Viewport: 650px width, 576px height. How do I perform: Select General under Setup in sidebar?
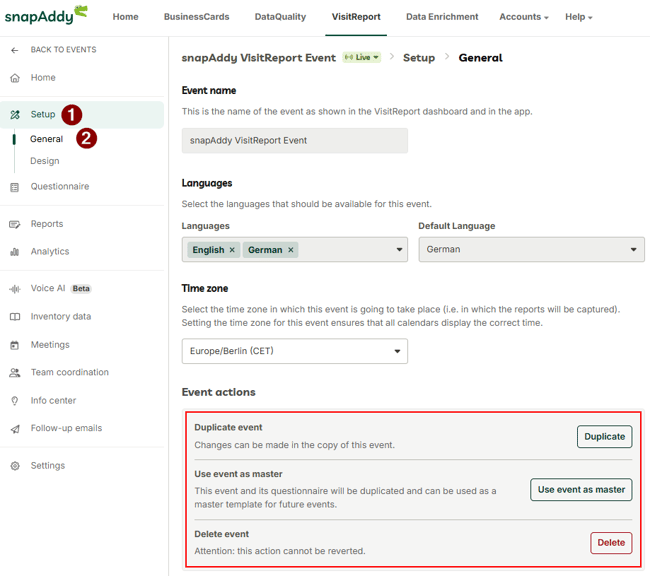pos(46,139)
